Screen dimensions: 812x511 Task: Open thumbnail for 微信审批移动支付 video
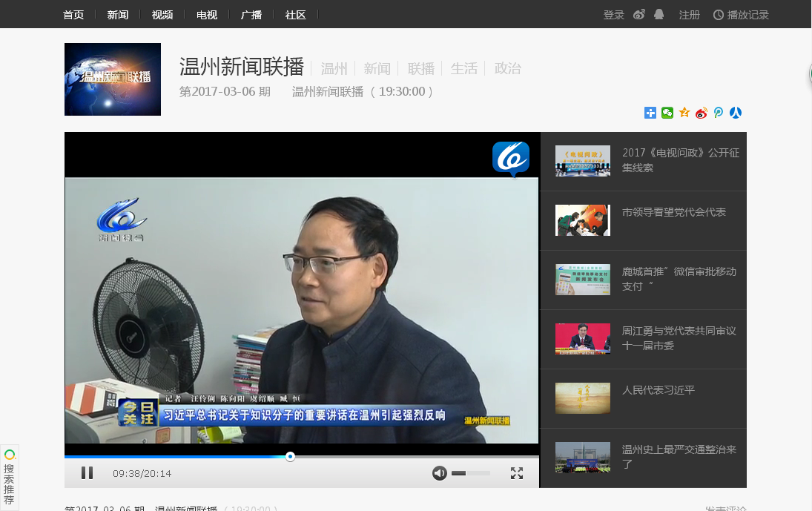pyautogui.click(x=583, y=280)
